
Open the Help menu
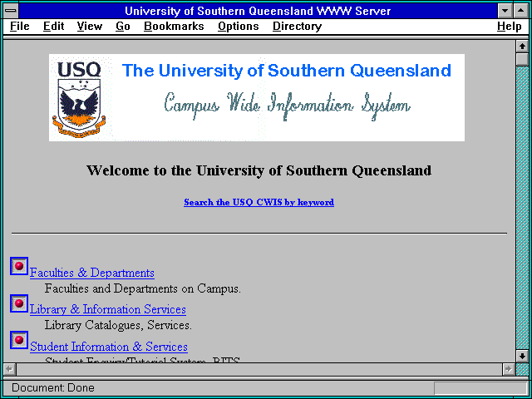510,26
